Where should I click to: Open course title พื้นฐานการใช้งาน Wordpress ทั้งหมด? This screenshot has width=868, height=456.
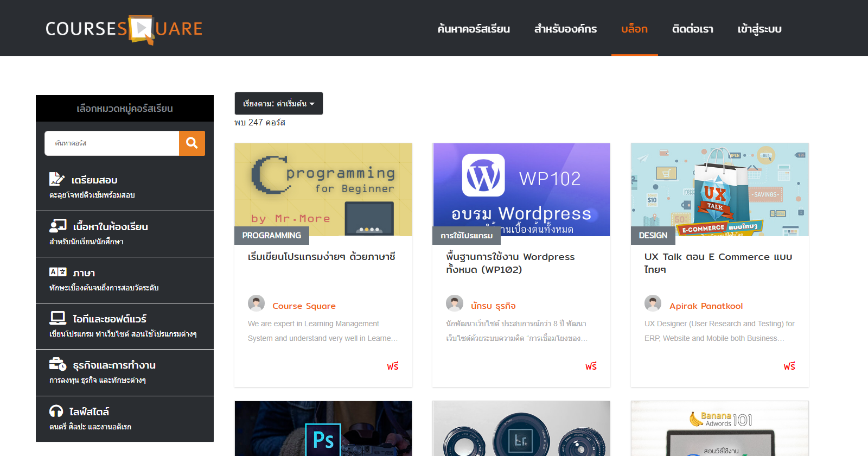tap(510, 263)
